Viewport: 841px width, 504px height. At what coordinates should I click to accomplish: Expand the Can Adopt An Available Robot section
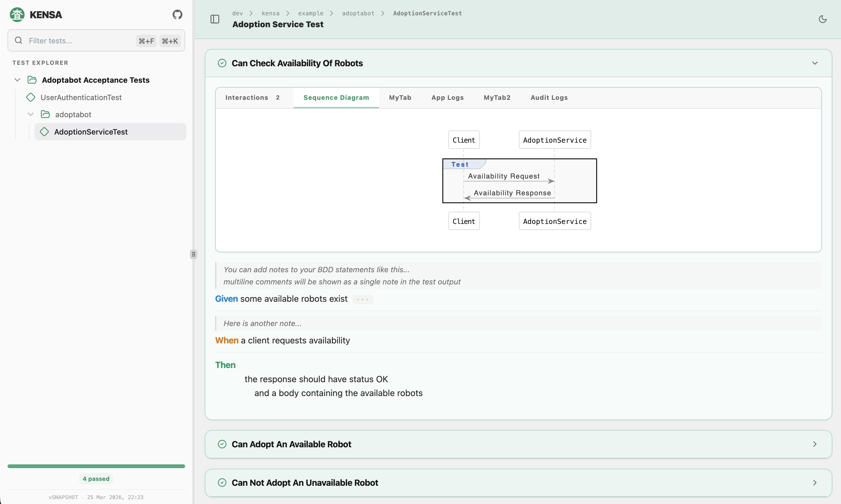pyautogui.click(x=814, y=444)
